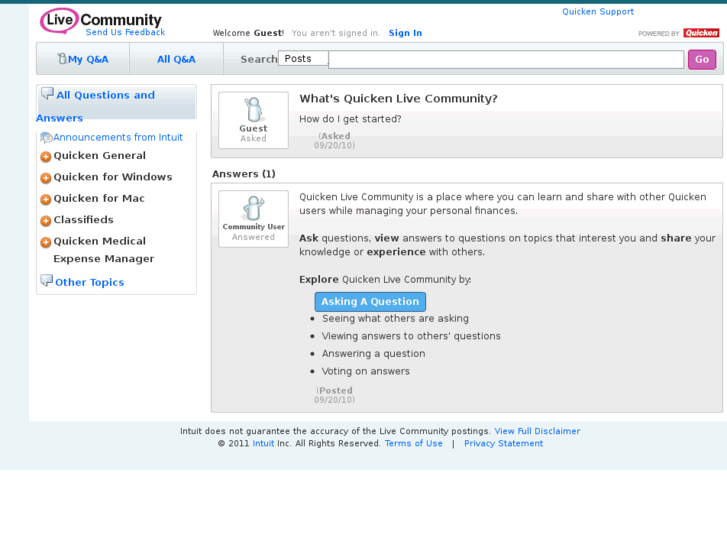Viewport: 727px width, 545px height.
Task: Click the 'Answers (1)' heading
Action: click(x=243, y=174)
